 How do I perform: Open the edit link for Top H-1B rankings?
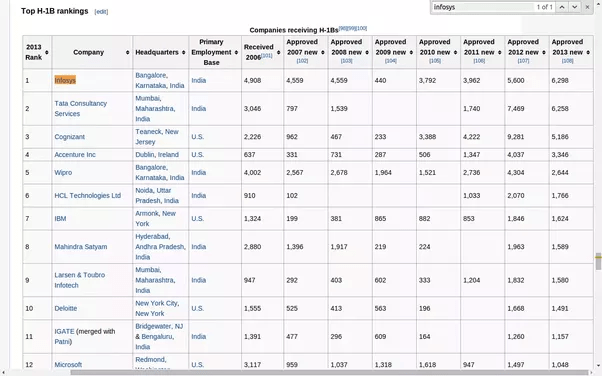[101, 12]
